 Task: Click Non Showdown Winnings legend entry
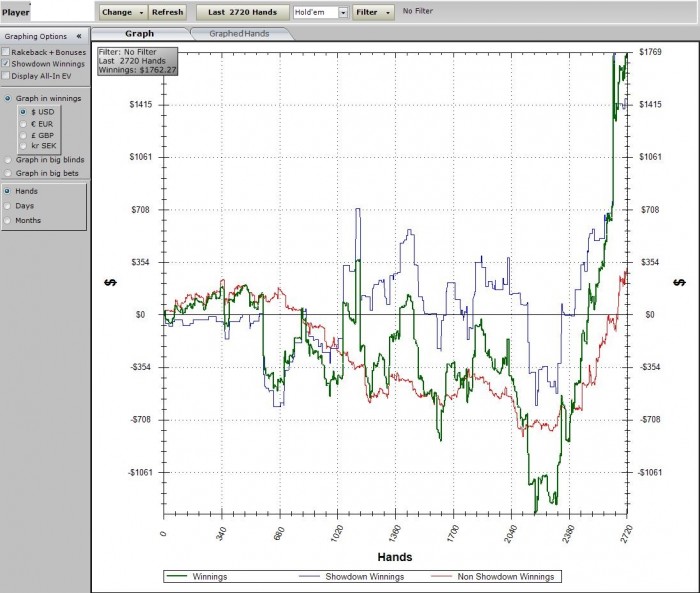(493, 576)
